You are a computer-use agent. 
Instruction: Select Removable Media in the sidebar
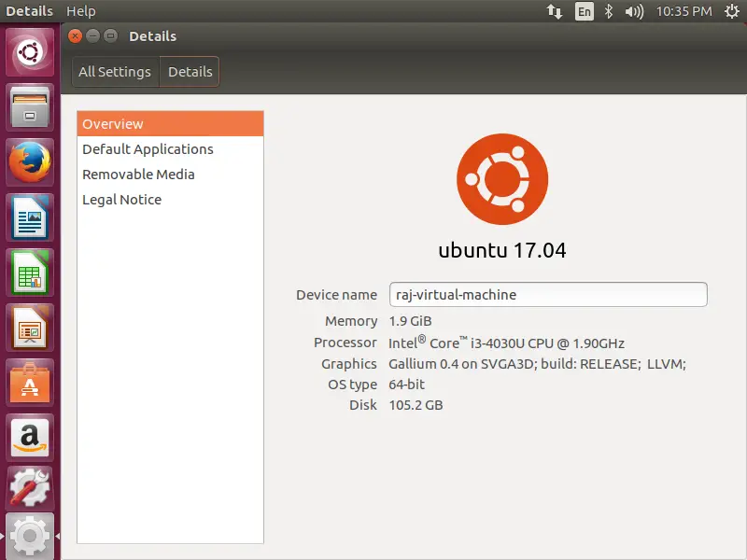(x=170, y=175)
